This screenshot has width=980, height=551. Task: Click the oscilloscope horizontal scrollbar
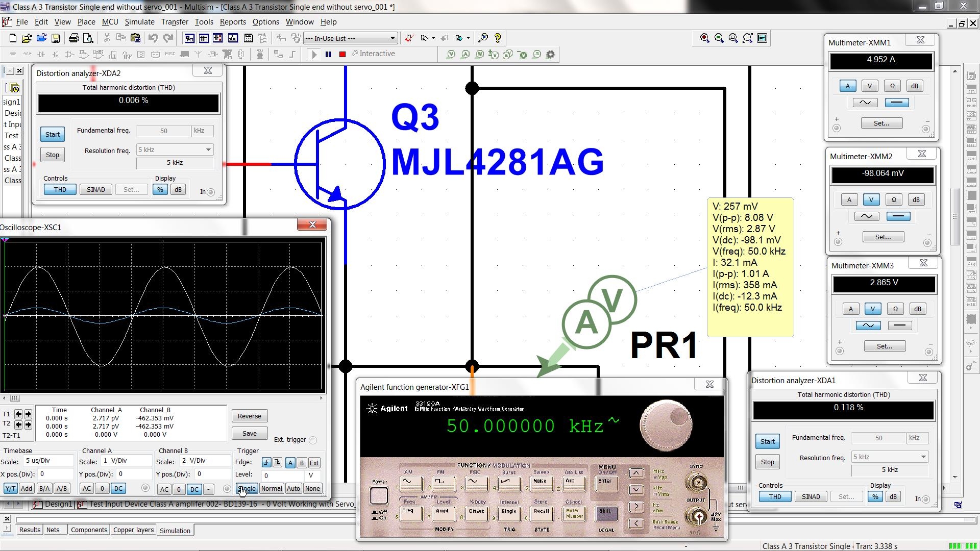[163, 398]
